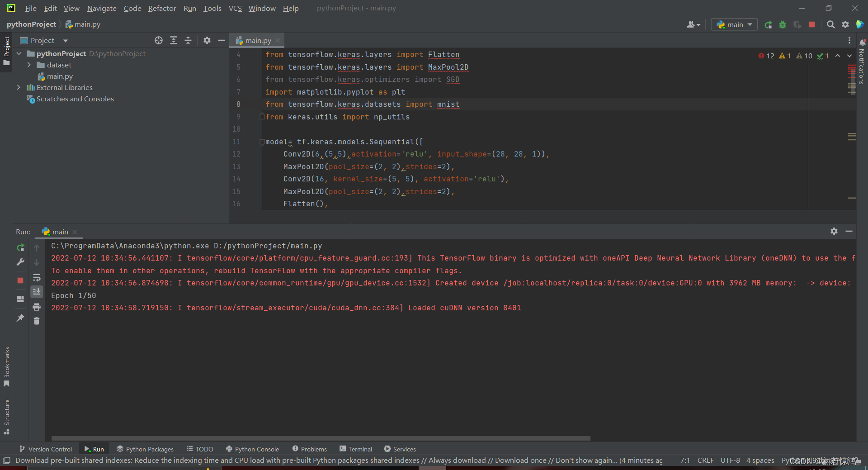
Task: Open Python Packages tool window
Action: (145, 449)
